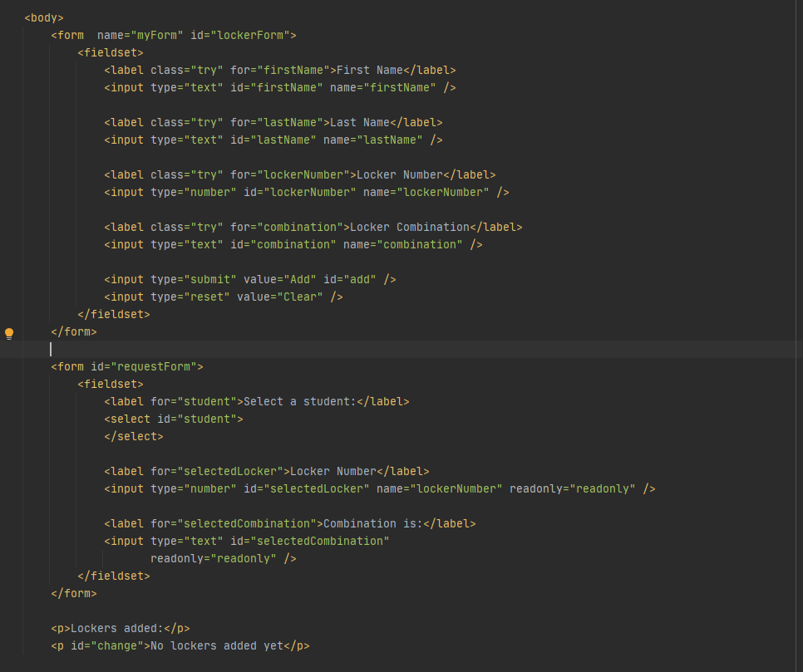Viewport: 803px width, 672px height.
Task: Click the empty line with the text cursor
Action: click(x=52, y=349)
